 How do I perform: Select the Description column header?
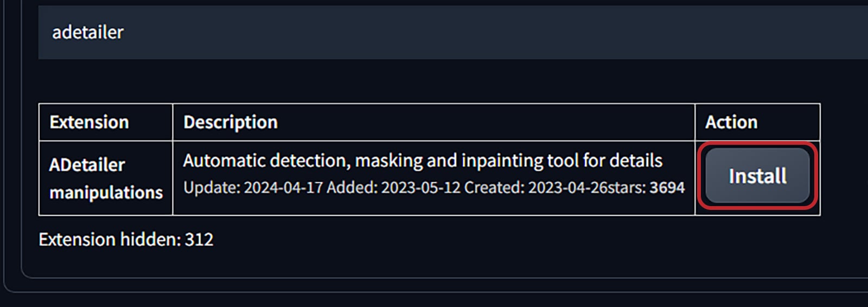[231, 122]
